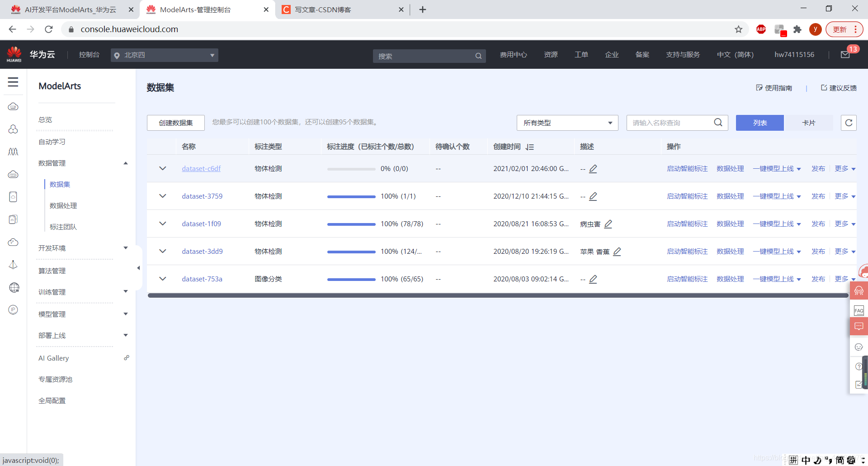Open the browser profile avatar

(x=815, y=29)
